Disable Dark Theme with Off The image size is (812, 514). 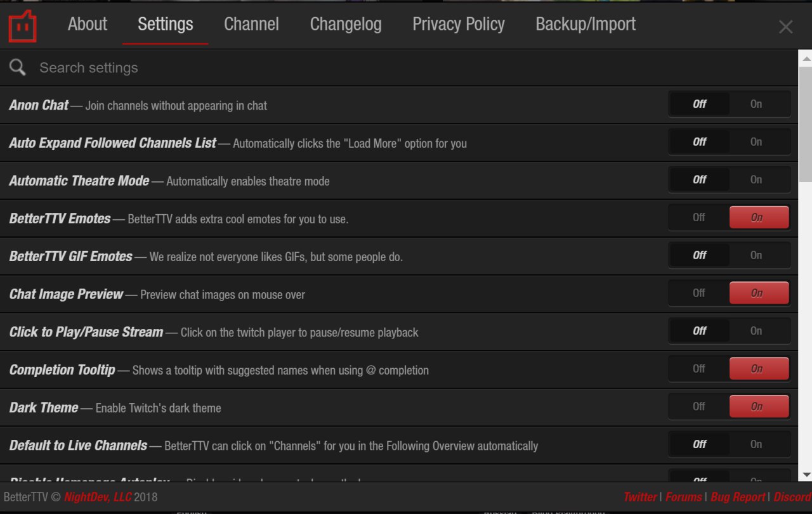pyautogui.click(x=699, y=406)
